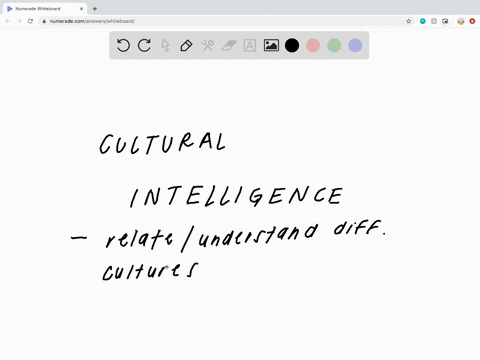Choose the green pen color
Viewport: 480px width, 360px height.
click(334, 45)
